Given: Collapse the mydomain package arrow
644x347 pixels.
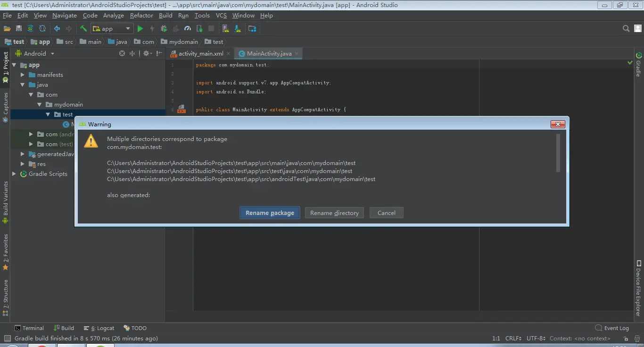Looking at the screenshot, I should (x=40, y=105).
